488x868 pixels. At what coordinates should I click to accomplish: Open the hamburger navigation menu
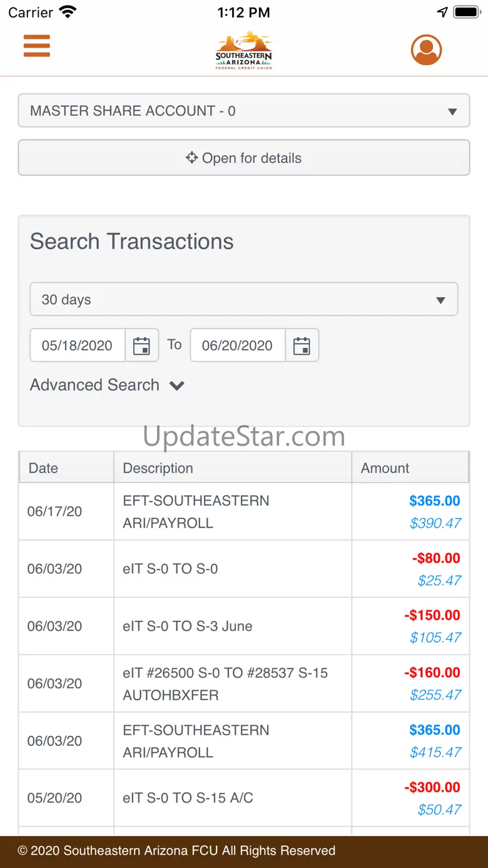37,46
